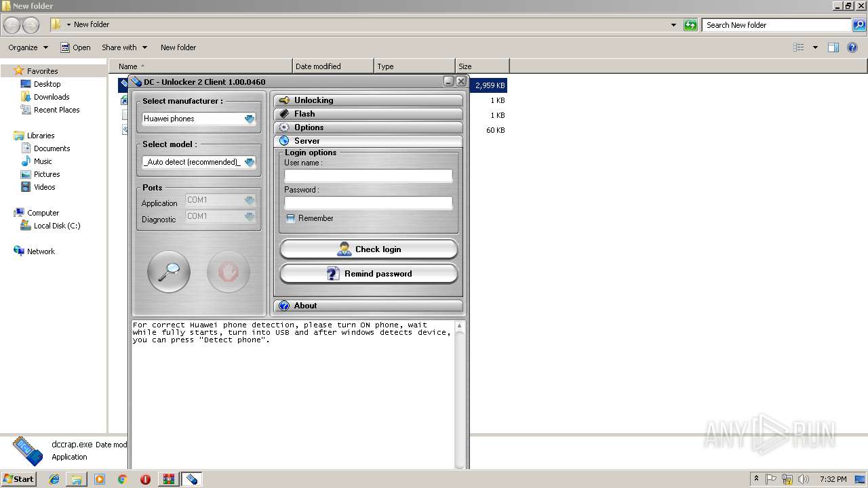Image resolution: width=868 pixels, height=488 pixels.
Task: Click New folder toolbar button
Action: [x=178, y=47]
